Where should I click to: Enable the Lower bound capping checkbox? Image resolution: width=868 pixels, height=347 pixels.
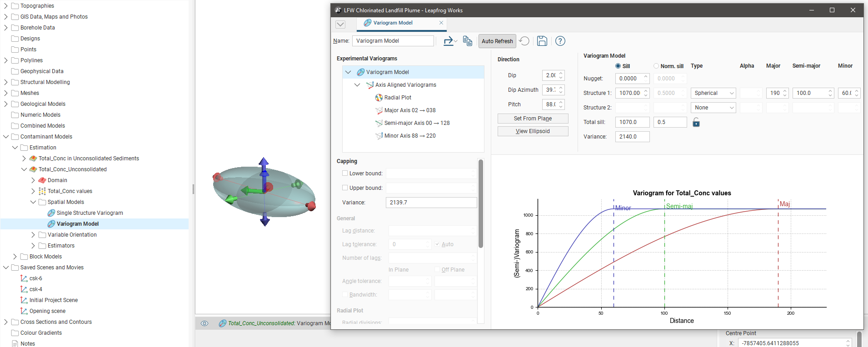(345, 173)
